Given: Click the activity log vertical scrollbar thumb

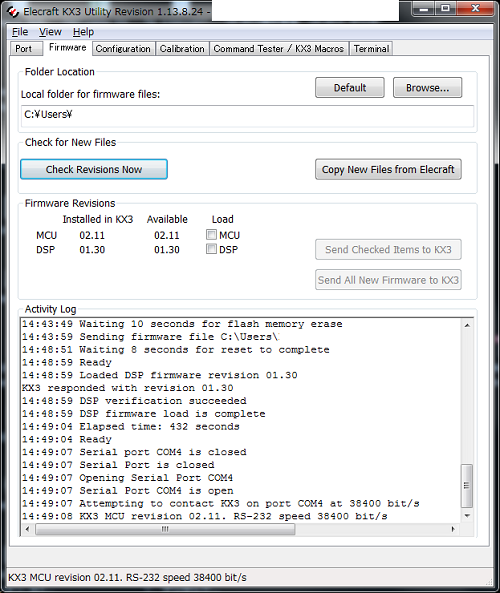Looking at the screenshot, I should coord(467,486).
